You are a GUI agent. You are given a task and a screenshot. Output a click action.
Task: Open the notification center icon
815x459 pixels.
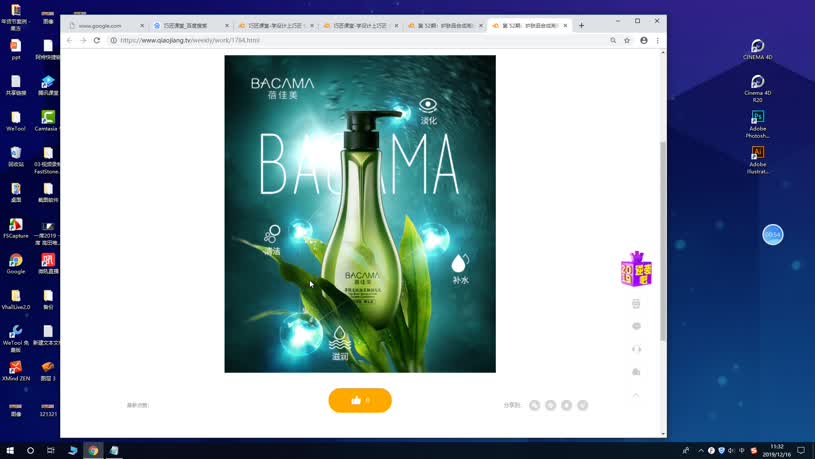[x=801, y=451]
